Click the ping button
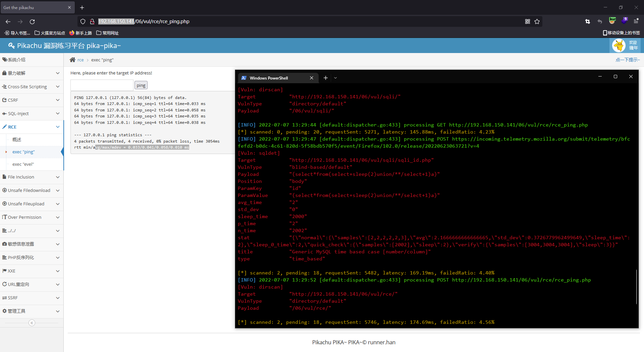This screenshot has width=644, height=352. [x=141, y=85]
